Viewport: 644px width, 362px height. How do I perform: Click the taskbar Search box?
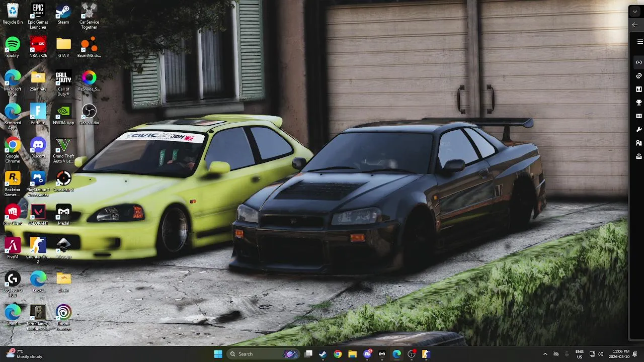(x=264, y=354)
